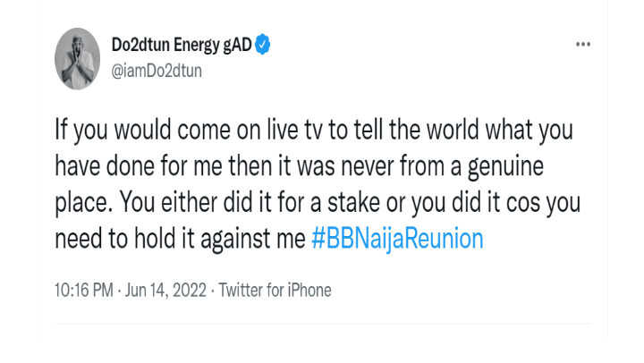The width and height of the screenshot is (644, 363).
Task: Click the blue verified badge
Action: 263,45
